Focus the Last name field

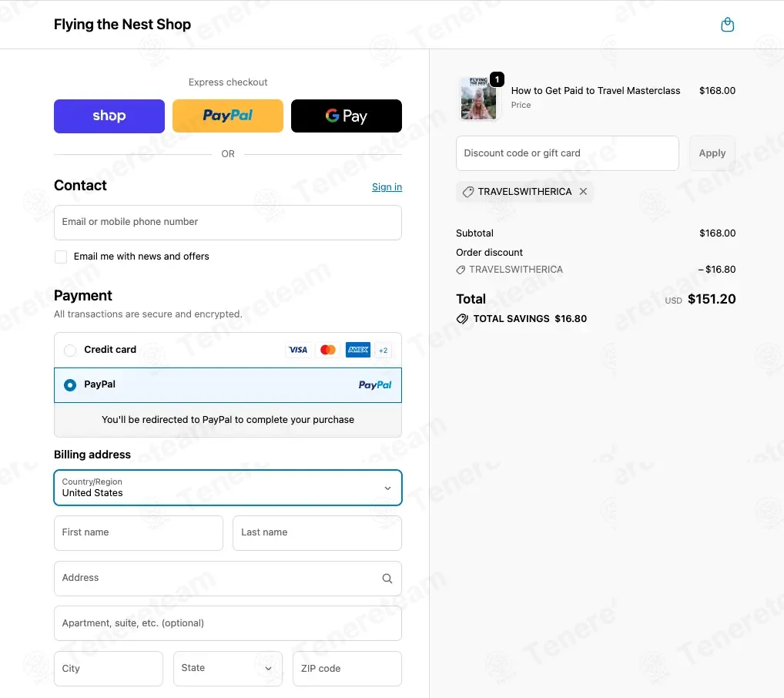[317, 533]
